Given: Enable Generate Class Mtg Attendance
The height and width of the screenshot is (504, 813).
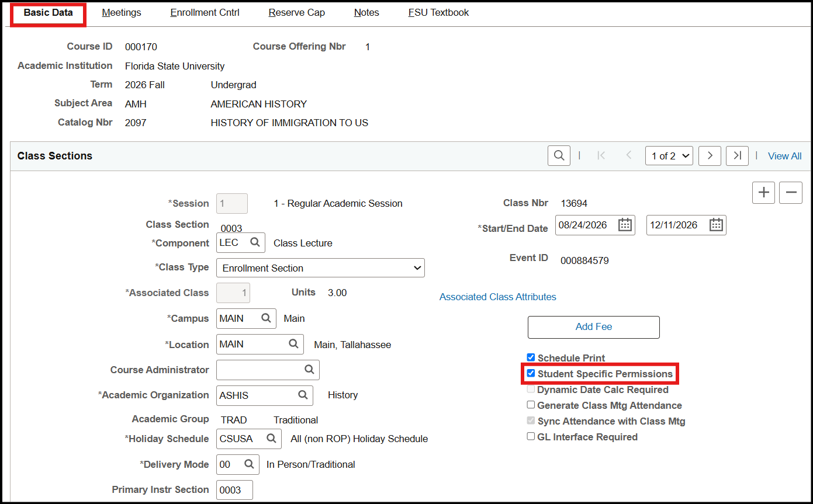Looking at the screenshot, I should pos(531,405).
